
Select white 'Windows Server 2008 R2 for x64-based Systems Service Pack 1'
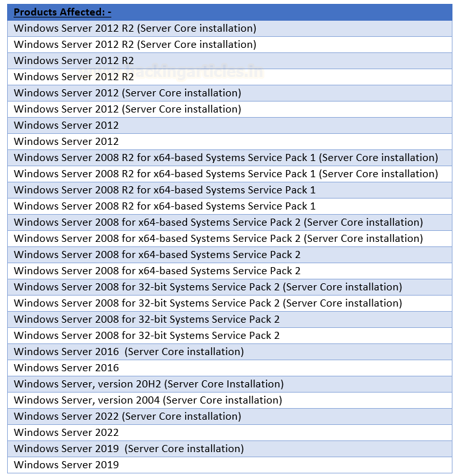[x=230, y=206]
